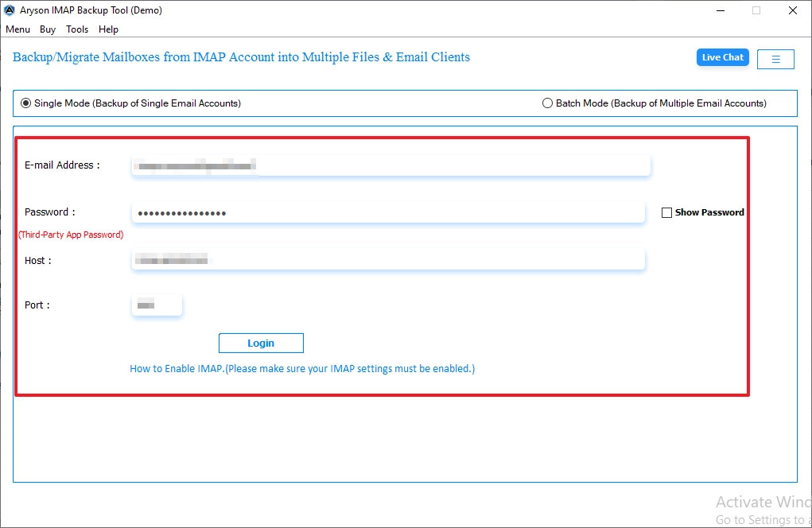Viewport: 812px width, 528px height.
Task: Close the Aryson IMAP Backup window
Action: coord(793,10)
